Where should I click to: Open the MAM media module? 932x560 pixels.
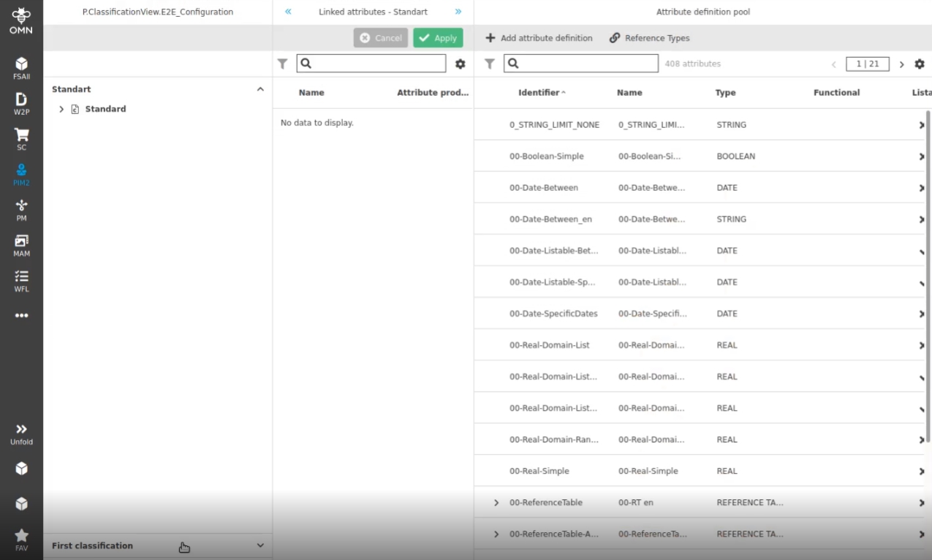pos(21,245)
